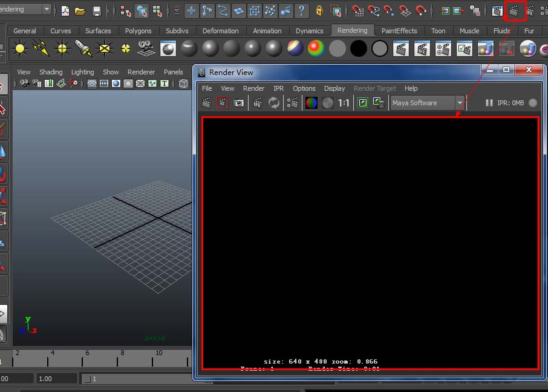Toggle RGB channels display in Render View
Screen dimensions: 548x392
point(312,103)
